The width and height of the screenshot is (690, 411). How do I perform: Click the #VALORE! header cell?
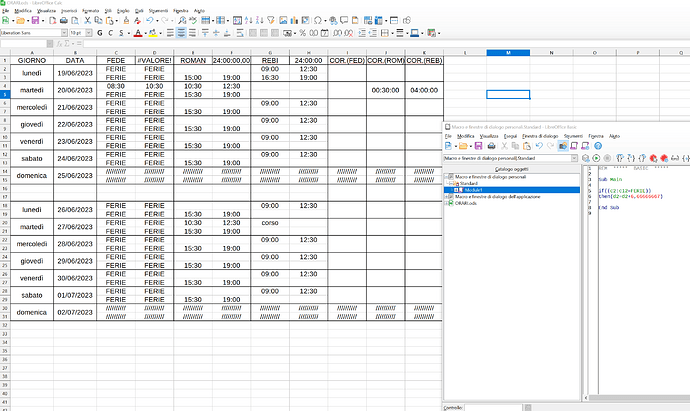coord(154,60)
